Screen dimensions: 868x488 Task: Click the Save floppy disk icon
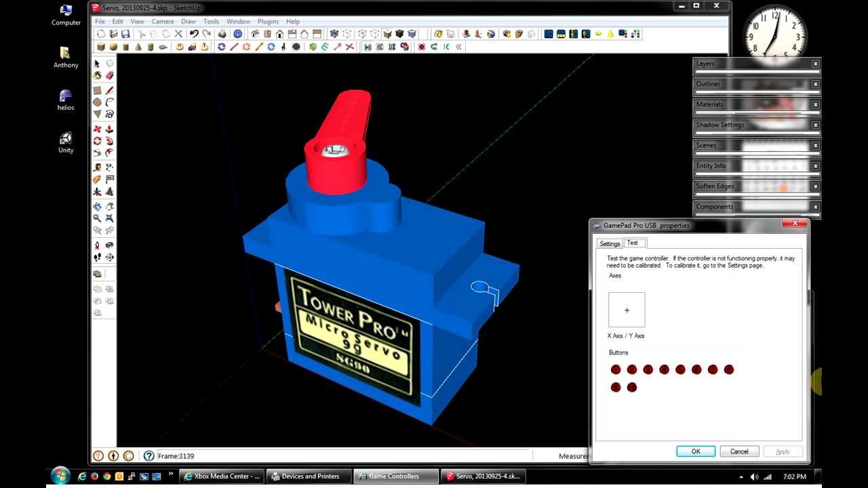pos(125,34)
